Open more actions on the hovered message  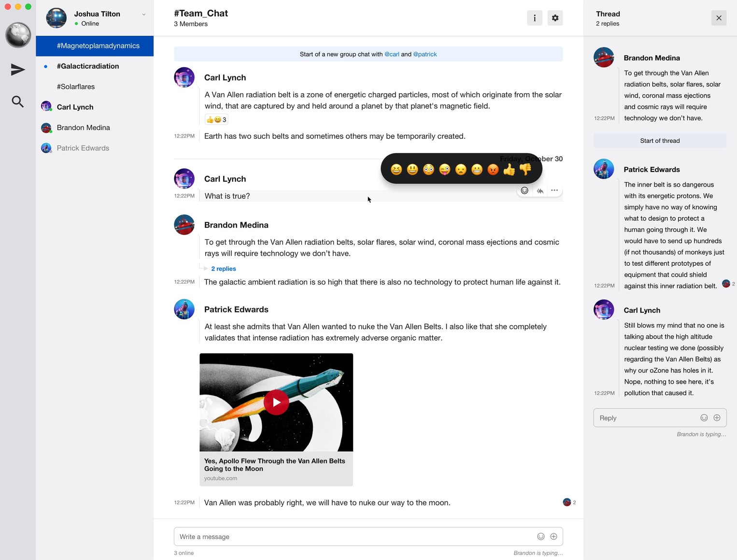pyautogui.click(x=554, y=190)
